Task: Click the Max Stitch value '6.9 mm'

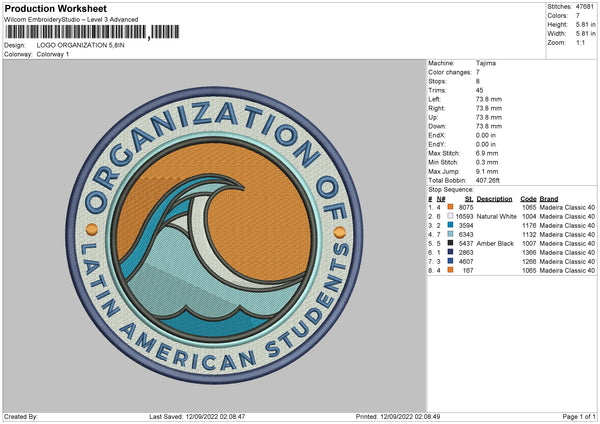Action: (487, 153)
